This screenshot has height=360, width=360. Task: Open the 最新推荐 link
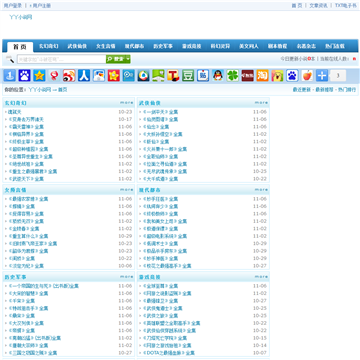tap(324, 90)
